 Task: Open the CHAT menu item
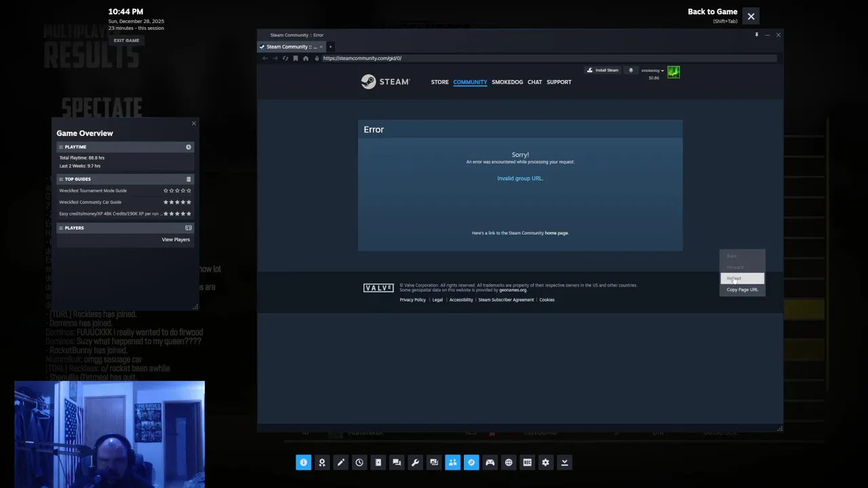535,82
